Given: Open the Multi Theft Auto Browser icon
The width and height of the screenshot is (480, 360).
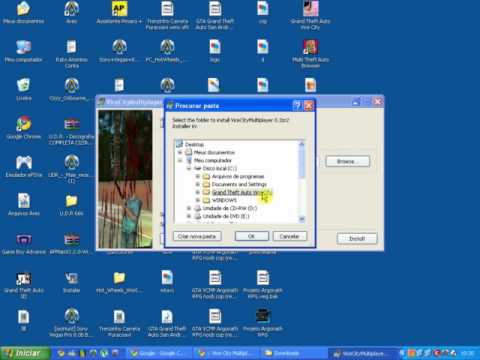Looking at the screenshot, I should click(310, 53).
